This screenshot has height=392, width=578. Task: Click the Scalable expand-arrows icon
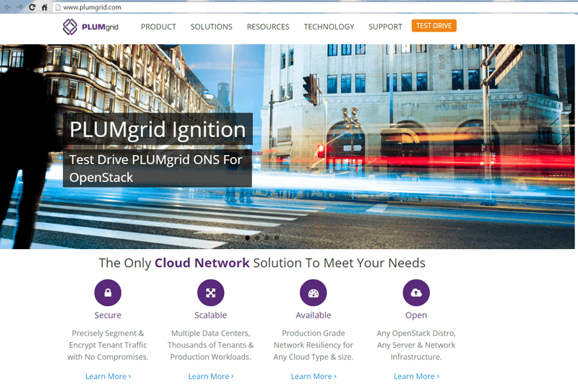click(210, 293)
